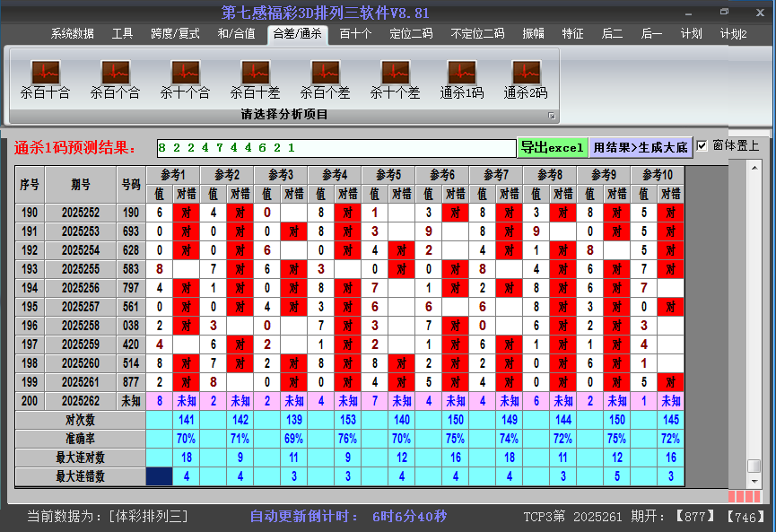
Task: Click the dark blue cell in 最大连错数 row
Action: [x=159, y=476]
